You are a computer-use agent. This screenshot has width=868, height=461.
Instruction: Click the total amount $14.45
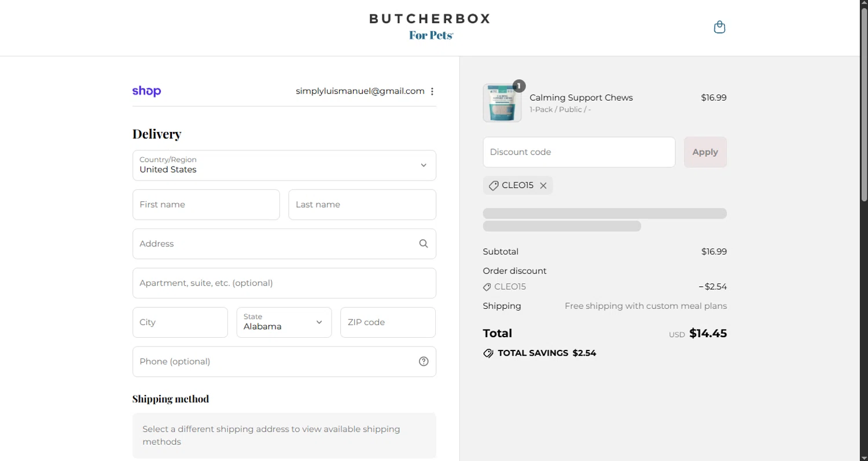click(x=708, y=333)
